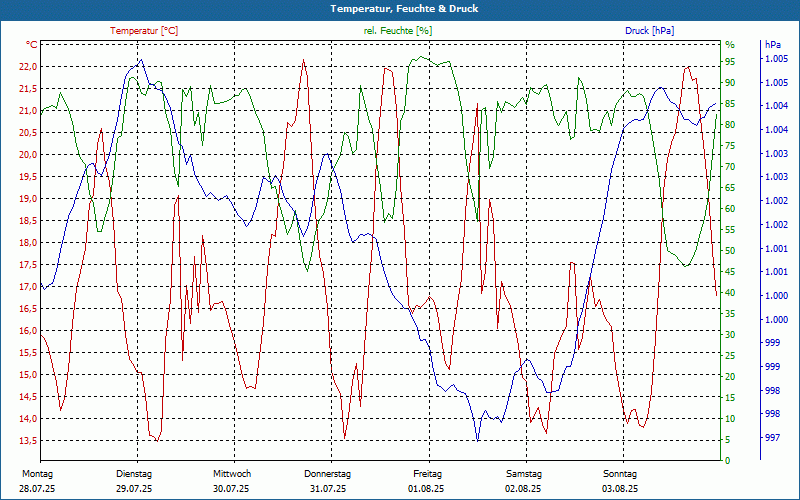The image size is (800, 500).
Task: Click the 16,0 temperature axis value
Action: pos(28,331)
